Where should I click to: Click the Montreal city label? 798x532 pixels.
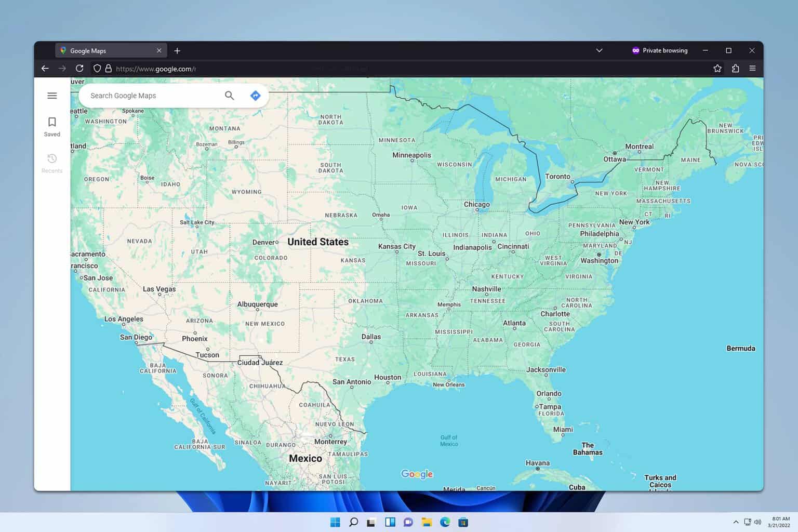click(x=640, y=147)
